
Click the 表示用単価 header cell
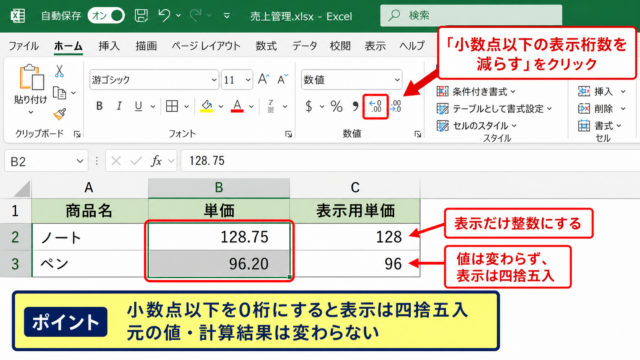(x=355, y=211)
